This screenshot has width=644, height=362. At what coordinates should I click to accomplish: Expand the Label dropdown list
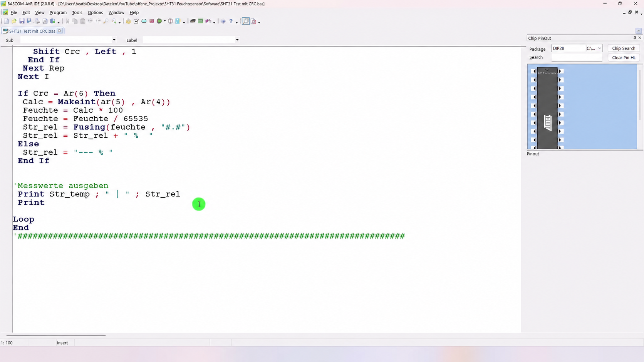237,40
